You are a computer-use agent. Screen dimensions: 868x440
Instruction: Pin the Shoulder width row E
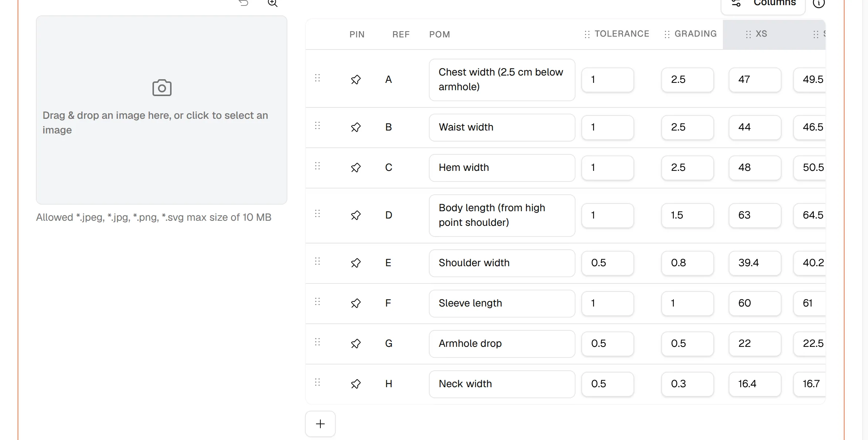(x=356, y=263)
